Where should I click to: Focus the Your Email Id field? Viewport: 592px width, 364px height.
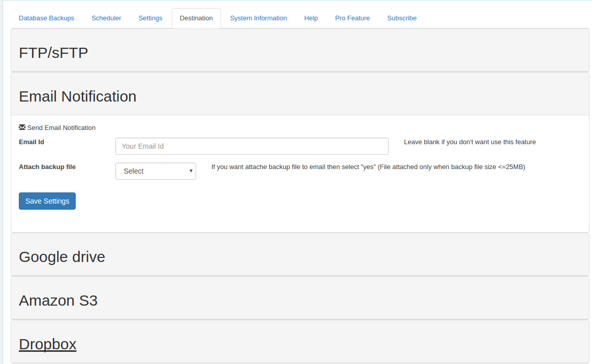[252, 146]
